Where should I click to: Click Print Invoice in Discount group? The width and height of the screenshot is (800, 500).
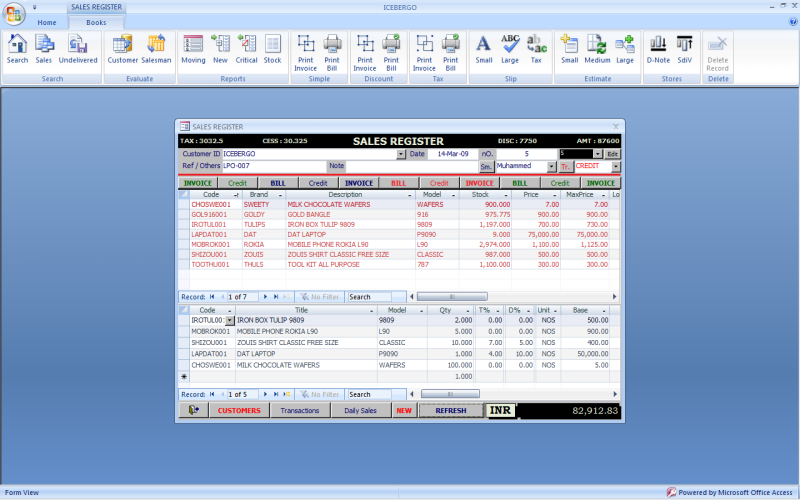click(365, 53)
